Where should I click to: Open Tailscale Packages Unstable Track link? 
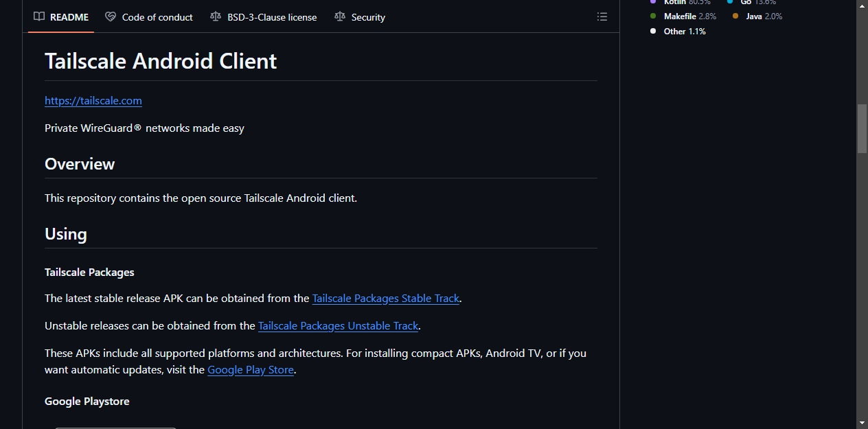pos(338,326)
